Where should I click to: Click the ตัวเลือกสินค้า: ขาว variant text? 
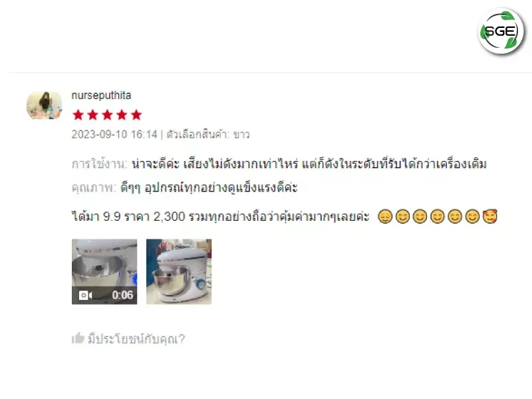(208, 135)
